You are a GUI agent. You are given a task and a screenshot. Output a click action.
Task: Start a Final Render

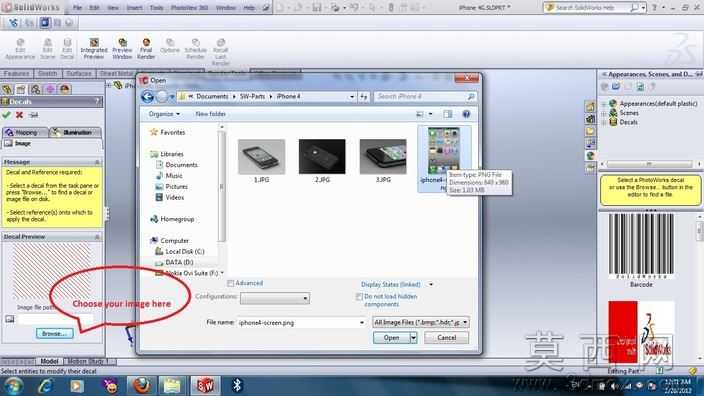click(x=146, y=48)
